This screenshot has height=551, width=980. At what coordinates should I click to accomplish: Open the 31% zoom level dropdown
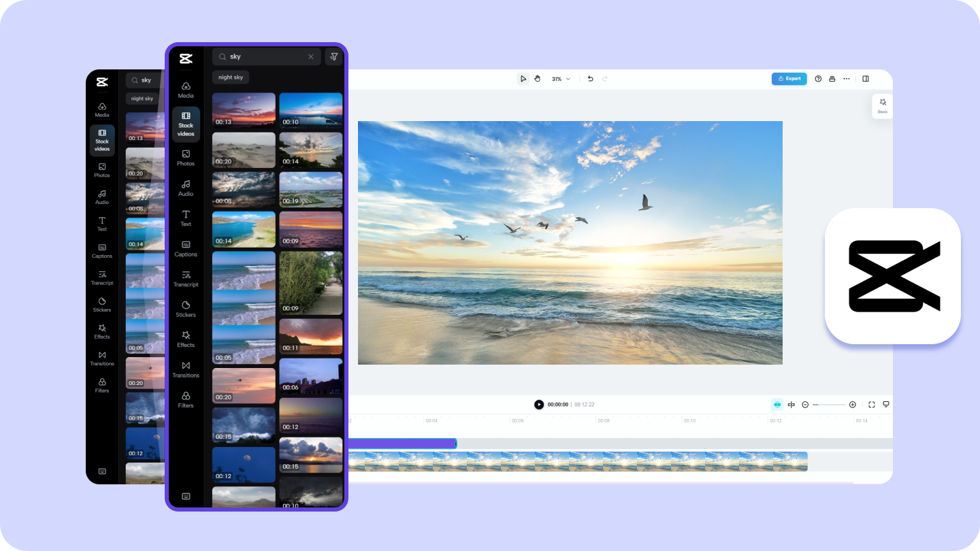click(561, 79)
